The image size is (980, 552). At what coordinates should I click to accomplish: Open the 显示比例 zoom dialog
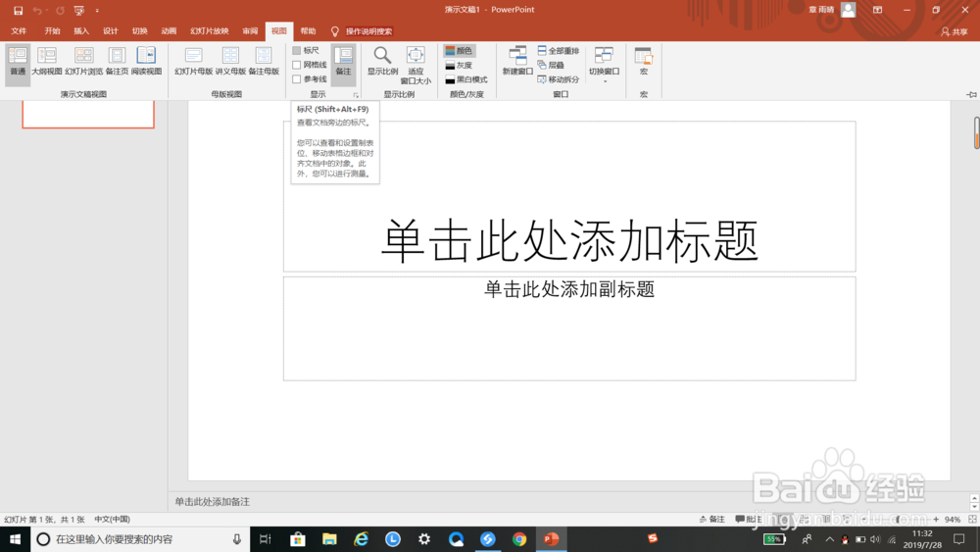[x=382, y=61]
